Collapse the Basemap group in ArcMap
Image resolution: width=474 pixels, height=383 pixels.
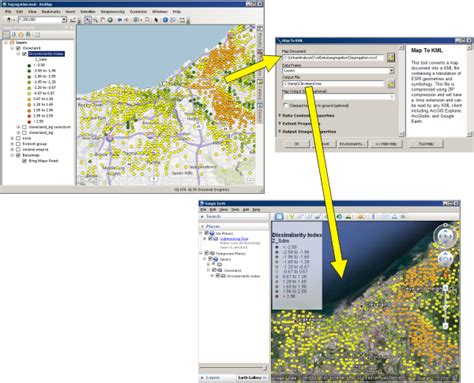coord(12,155)
